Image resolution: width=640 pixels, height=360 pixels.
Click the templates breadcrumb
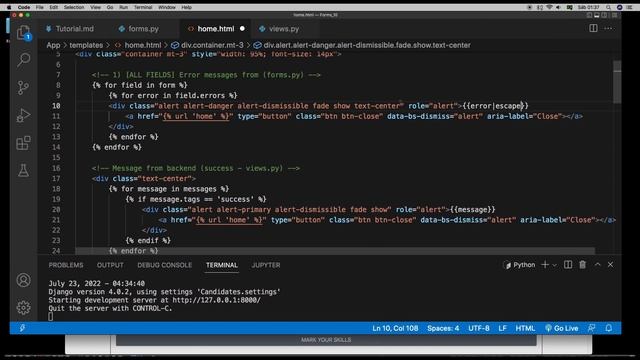coord(86,45)
